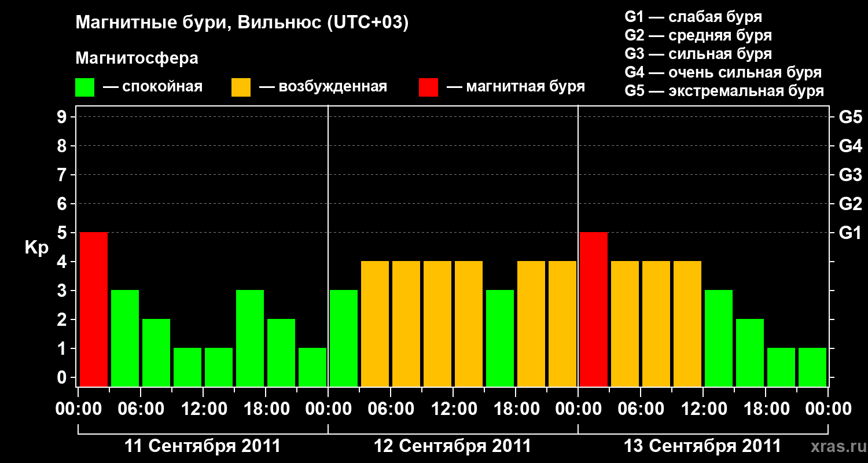Click the line 'G3 — сильная буря'
The image size is (868, 463).
[698, 54]
